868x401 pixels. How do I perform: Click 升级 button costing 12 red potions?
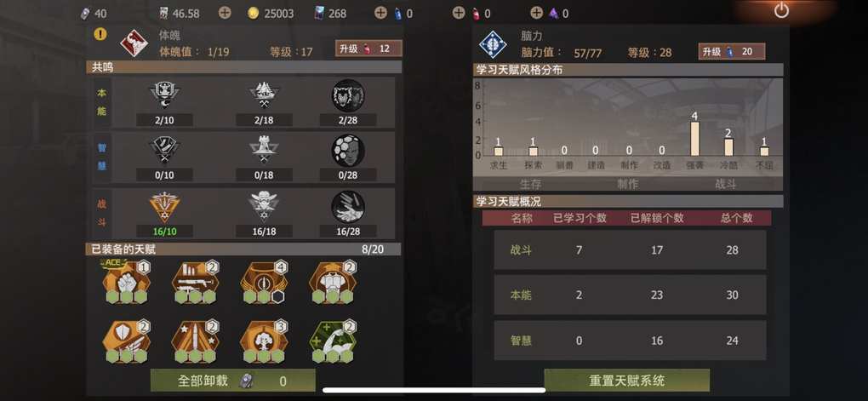tap(368, 49)
